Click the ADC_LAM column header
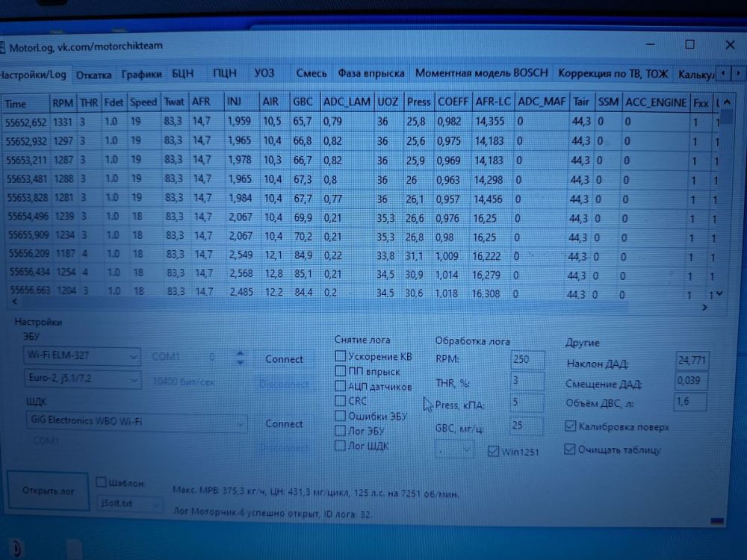The height and width of the screenshot is (560, 747). tap(347, 102)
